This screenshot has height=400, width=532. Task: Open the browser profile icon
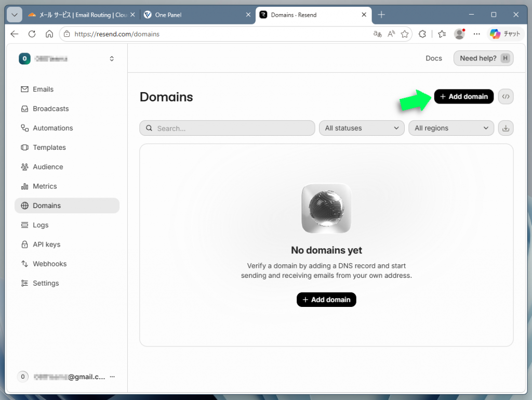pos(459,34)
